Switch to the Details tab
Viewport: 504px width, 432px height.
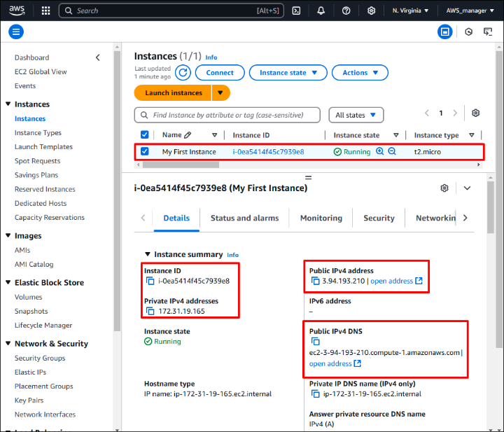coord(176,218)
